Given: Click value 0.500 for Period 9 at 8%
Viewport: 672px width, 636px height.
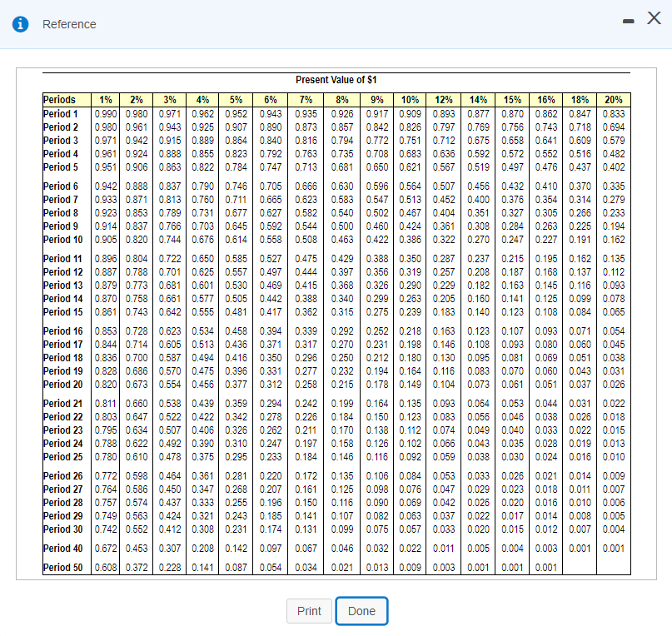Looking at the screenshot, I should (342, 226).
